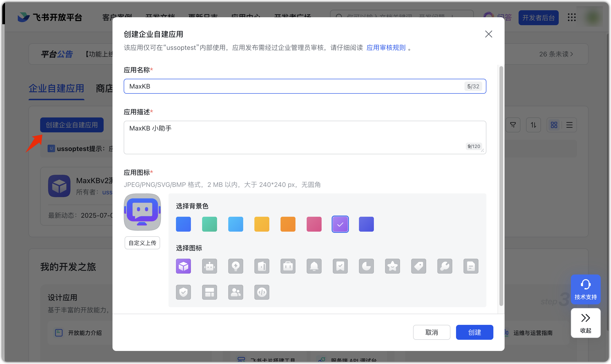Click inside the 应用名称 input field

[270, 86]
